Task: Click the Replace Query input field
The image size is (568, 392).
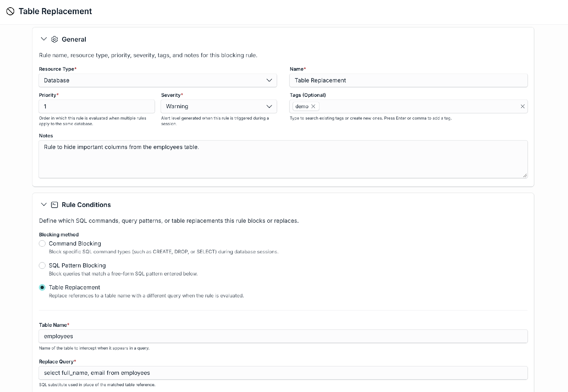Action: coord(283,373)
